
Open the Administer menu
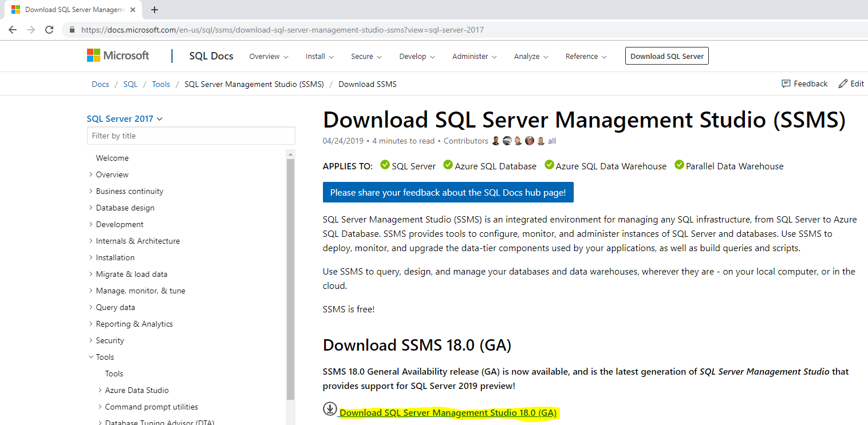pos(475,57)
